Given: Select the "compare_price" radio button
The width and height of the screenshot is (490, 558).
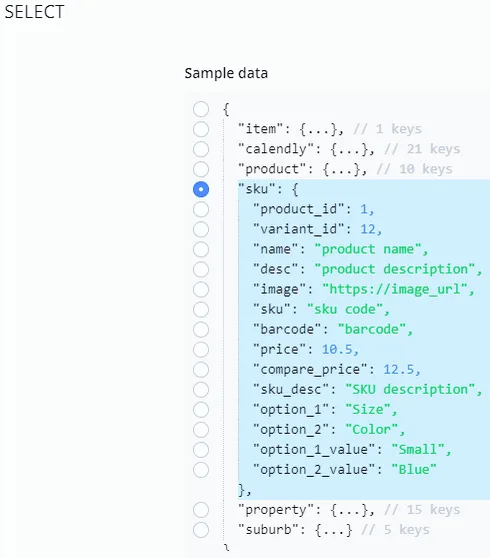Looking at the screenshot, I should point(201,369).
